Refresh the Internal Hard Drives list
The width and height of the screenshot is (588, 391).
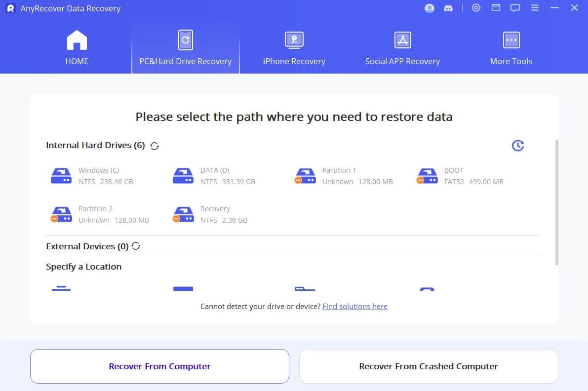coord(155,146)
